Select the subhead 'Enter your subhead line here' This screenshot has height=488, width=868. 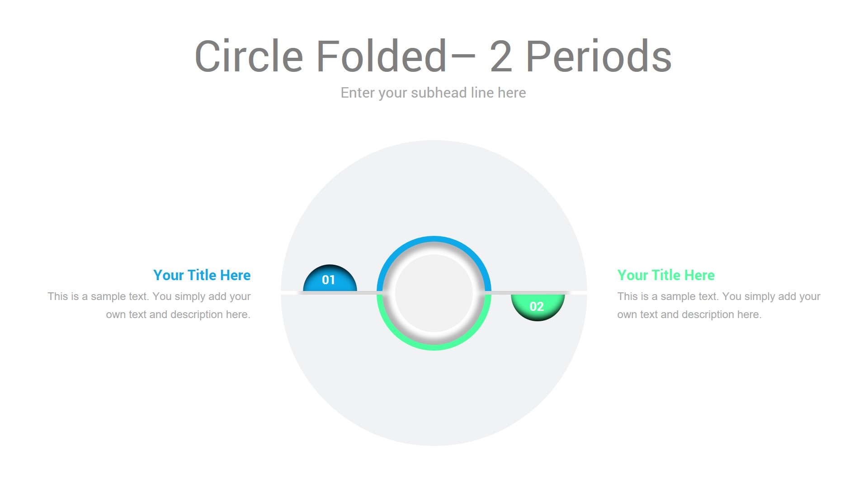pos(433,93)
